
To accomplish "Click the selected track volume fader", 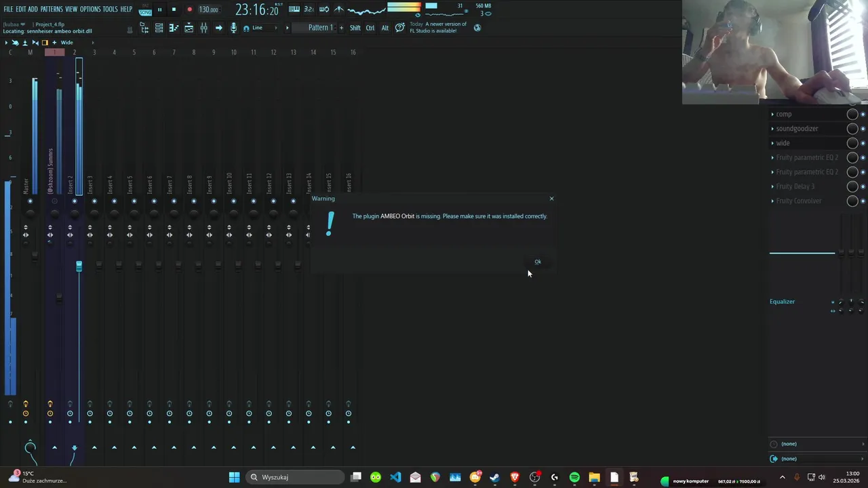I will click(79, 266).
